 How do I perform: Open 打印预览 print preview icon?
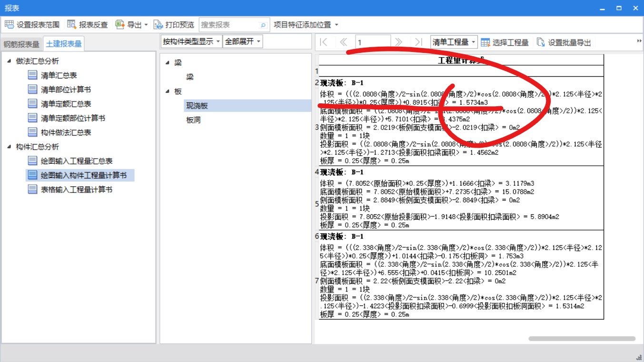159,25
